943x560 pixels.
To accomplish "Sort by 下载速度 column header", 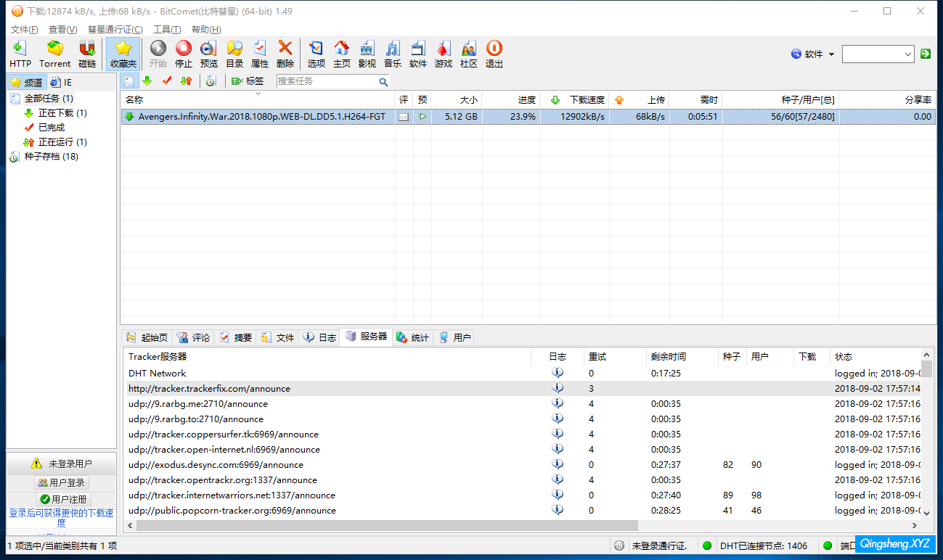I will pos(575,99).
